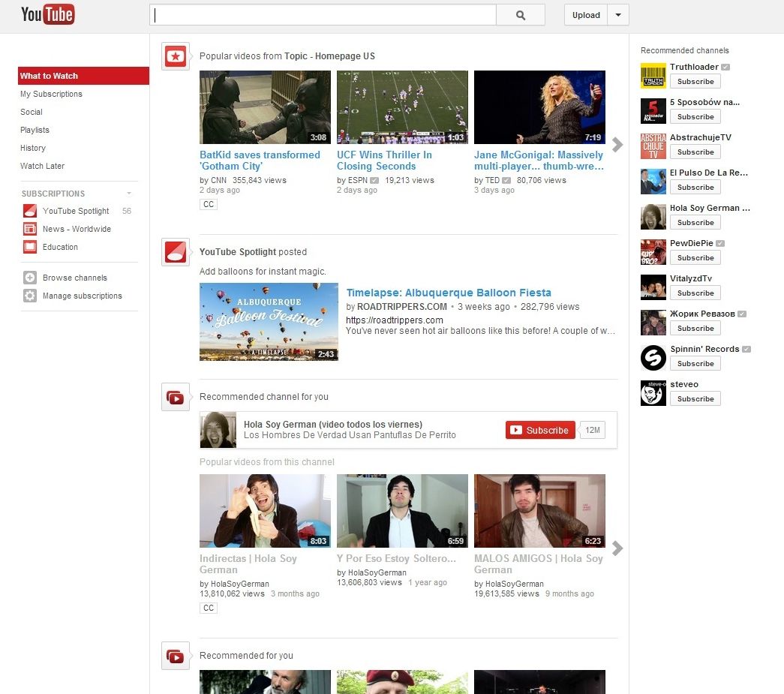
Task: Click the 5 Sposobów na avatar
Action: click(653, 111)
